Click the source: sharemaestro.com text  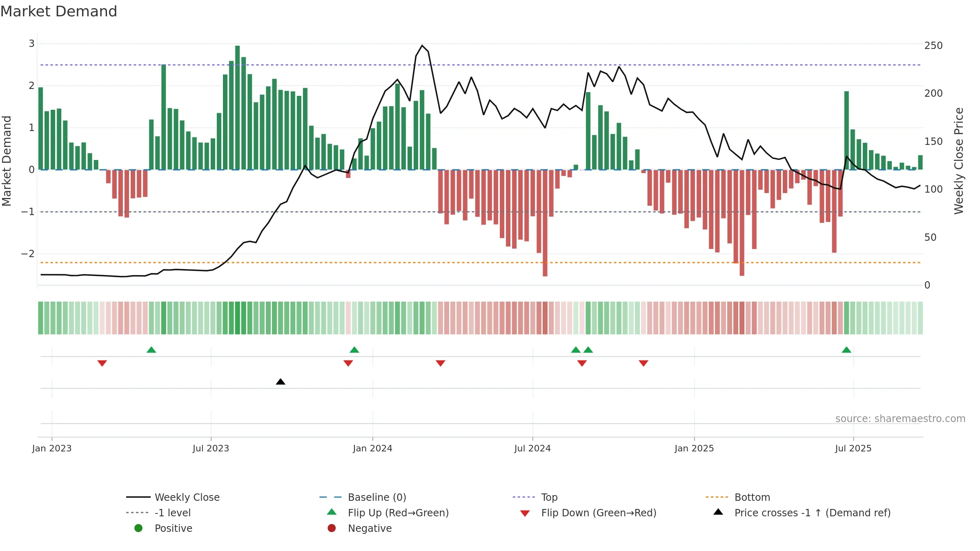[x=900, y=418]
